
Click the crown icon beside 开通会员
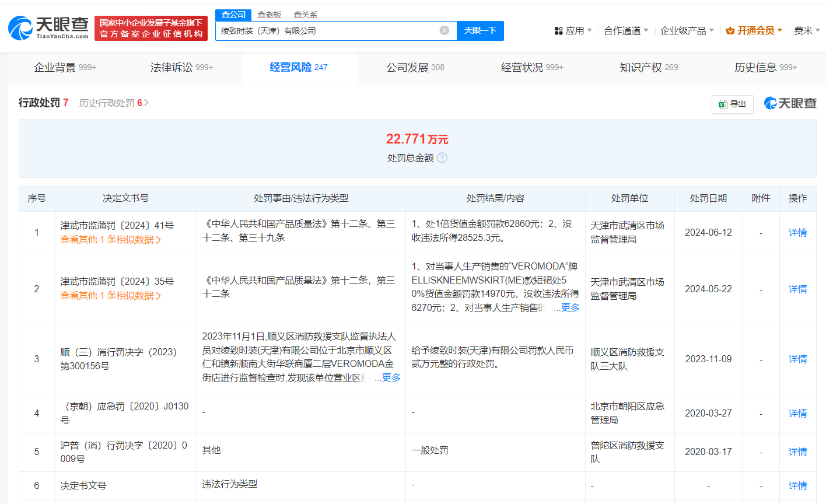pyautogui.click(x=730, y=30)
